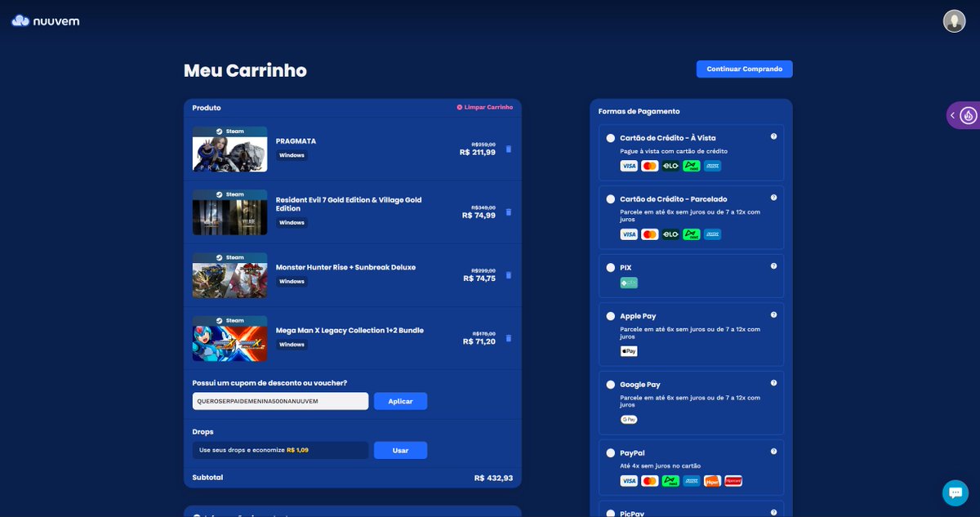Click Windows tag under PRAGMATA

click(292, 155)
